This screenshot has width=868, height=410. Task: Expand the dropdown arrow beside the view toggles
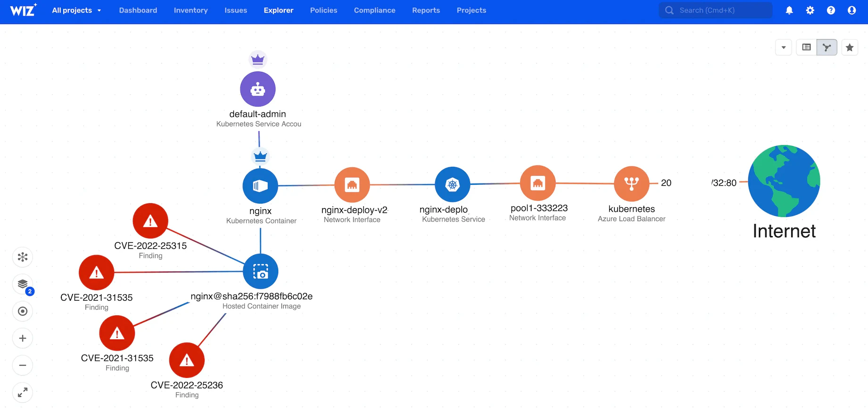[x=784, y=47]
